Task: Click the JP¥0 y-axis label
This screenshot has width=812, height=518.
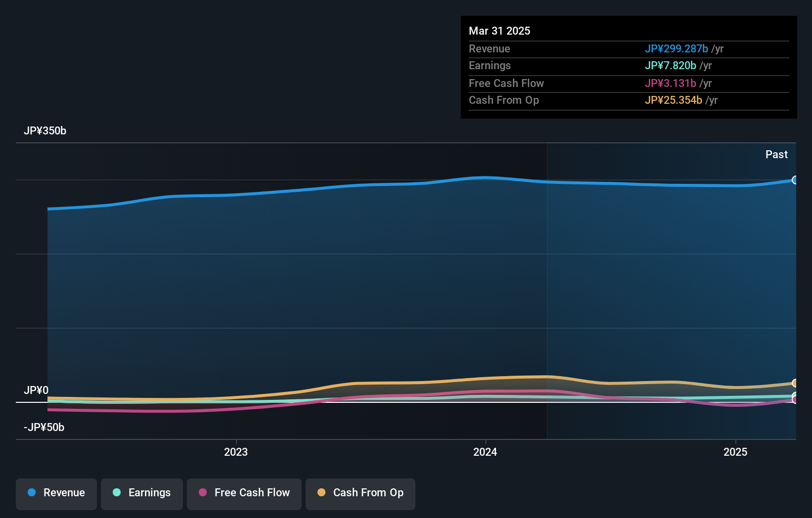Action: coord(36,390)
